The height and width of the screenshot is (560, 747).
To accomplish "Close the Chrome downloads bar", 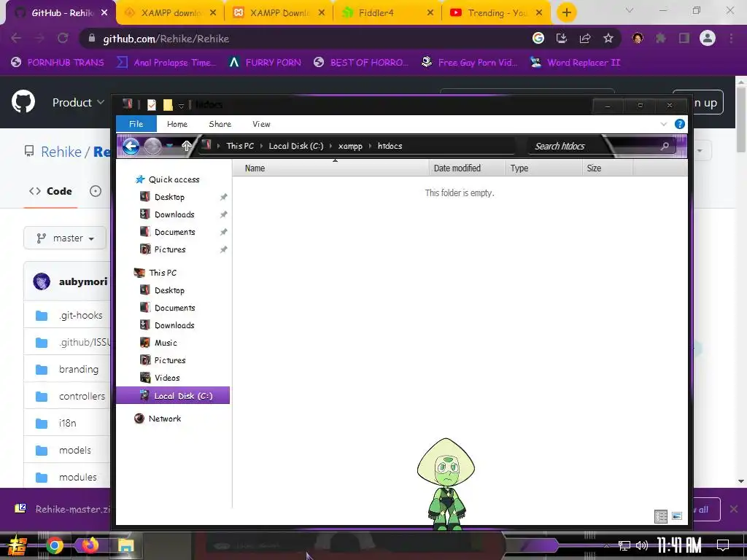I will tap(734, 509).
